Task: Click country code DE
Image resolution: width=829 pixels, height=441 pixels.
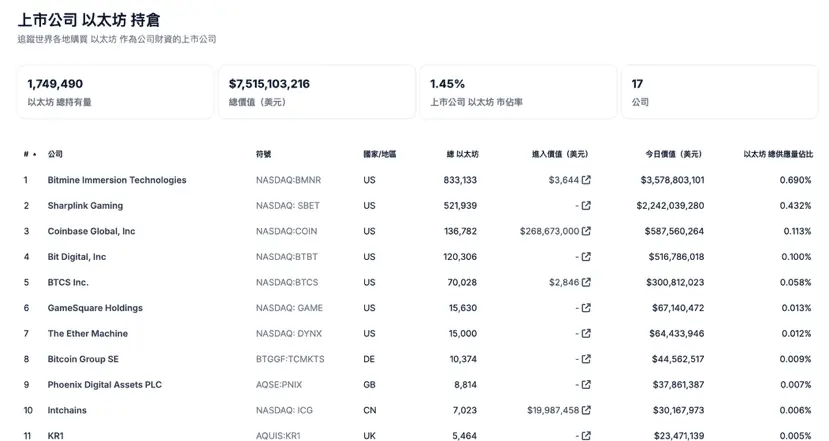Action: coord(369,359)
